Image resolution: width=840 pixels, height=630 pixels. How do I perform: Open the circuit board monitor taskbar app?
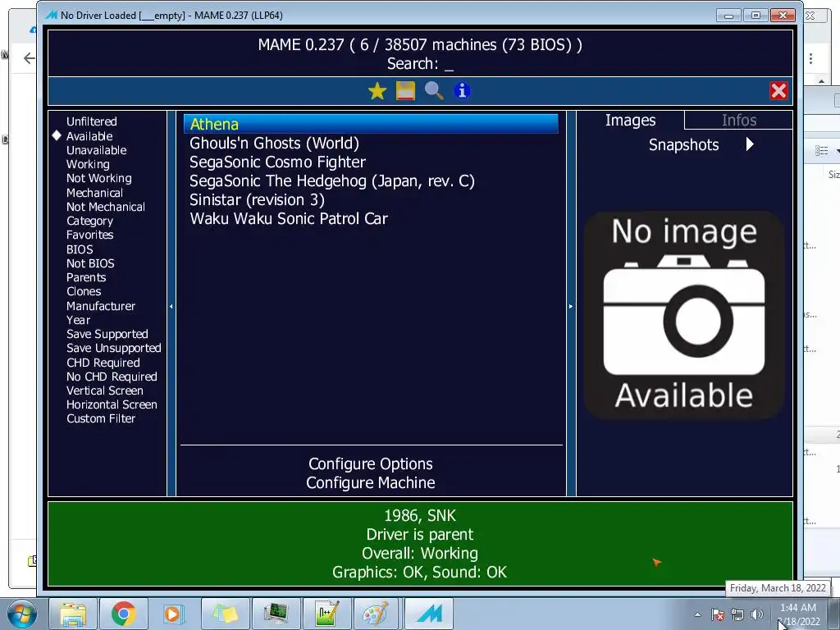(276, 614)
